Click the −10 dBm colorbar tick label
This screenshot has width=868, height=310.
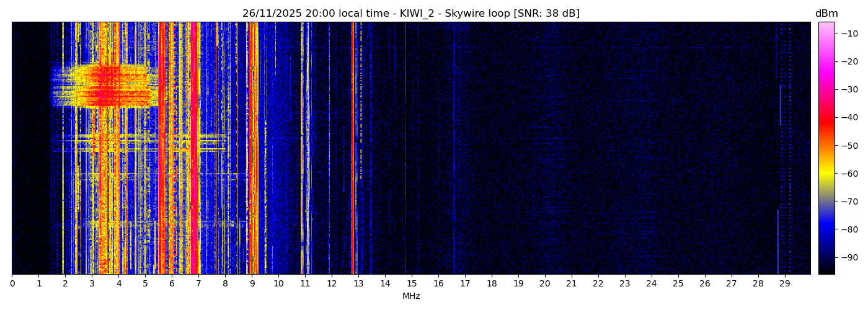coord(849,33)
